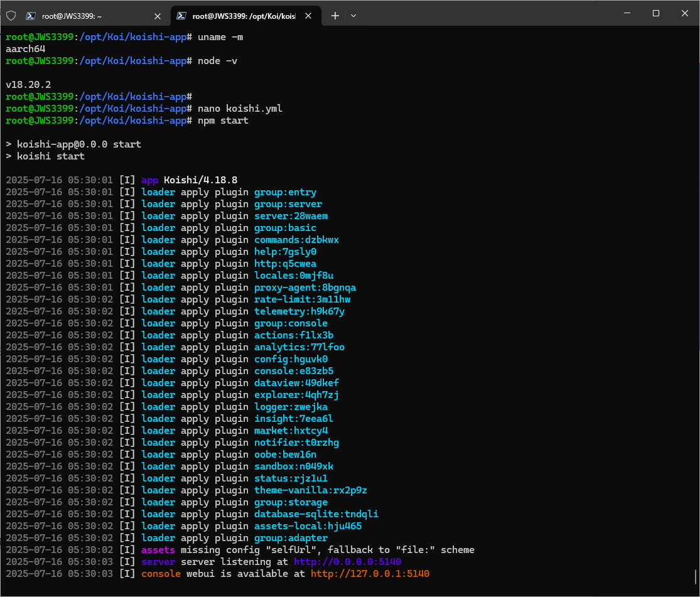Click the database-sqlite:tndqli plugin name
The image size is (700, 597).
(316, 514)
